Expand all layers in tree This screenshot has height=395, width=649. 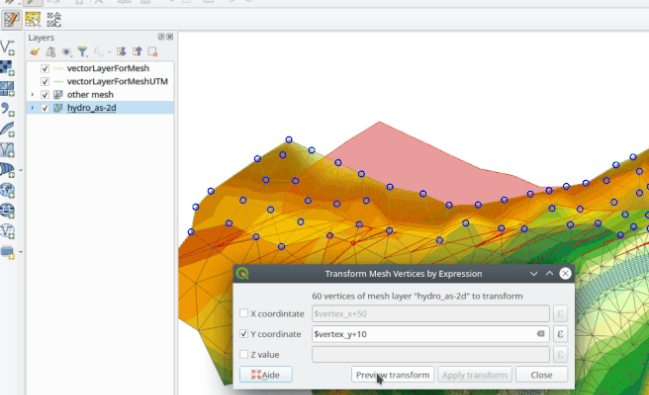(x=121, y=52)
